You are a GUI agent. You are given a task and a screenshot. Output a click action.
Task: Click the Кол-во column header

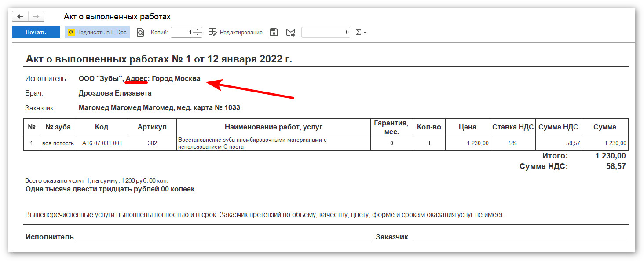(x=429, y=127)
